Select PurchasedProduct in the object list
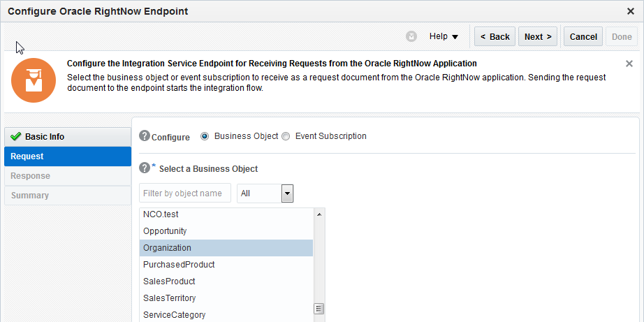The width and height of the screenshot is (644, 322). 226,265
